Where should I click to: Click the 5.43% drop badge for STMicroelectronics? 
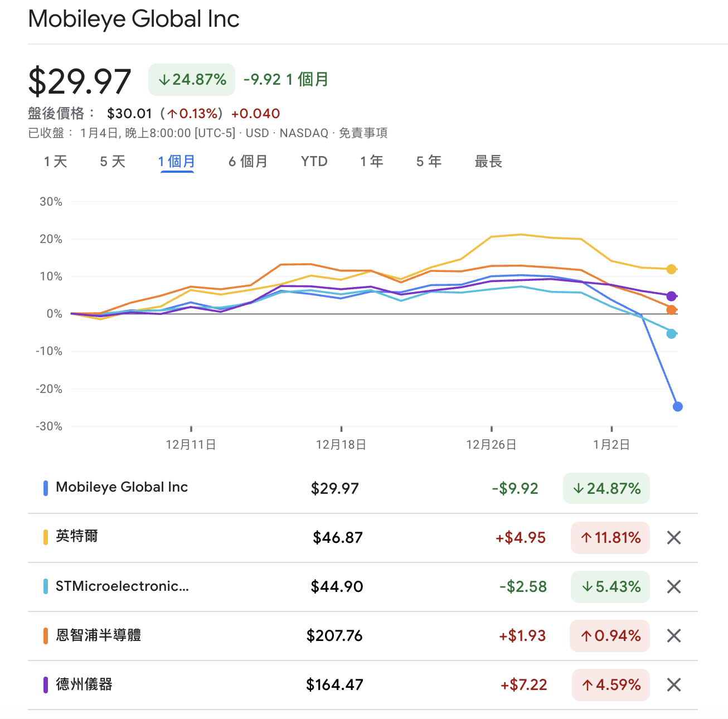point(610,587)
